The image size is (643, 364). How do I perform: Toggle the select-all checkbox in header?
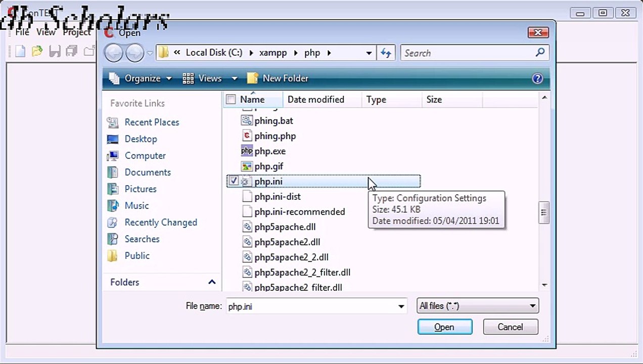click(231, 100)
